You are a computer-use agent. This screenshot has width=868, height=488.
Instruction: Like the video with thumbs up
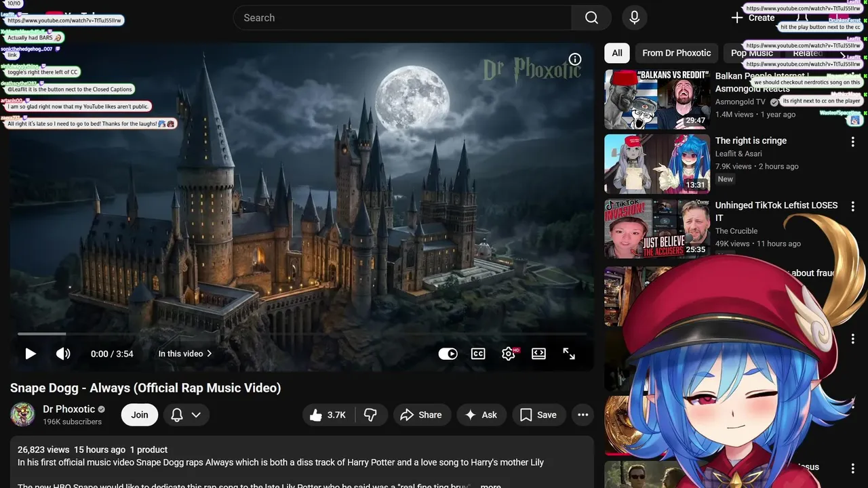328,415
